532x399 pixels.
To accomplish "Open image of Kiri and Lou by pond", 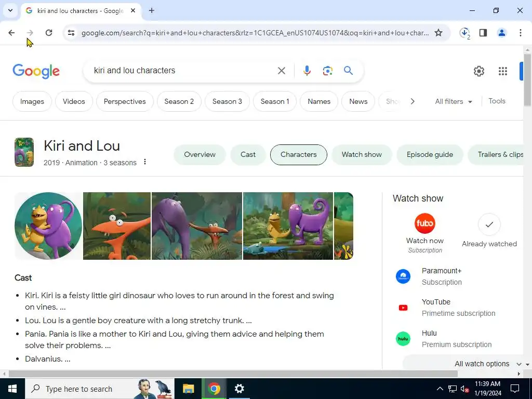I will [x=288, y=226].
